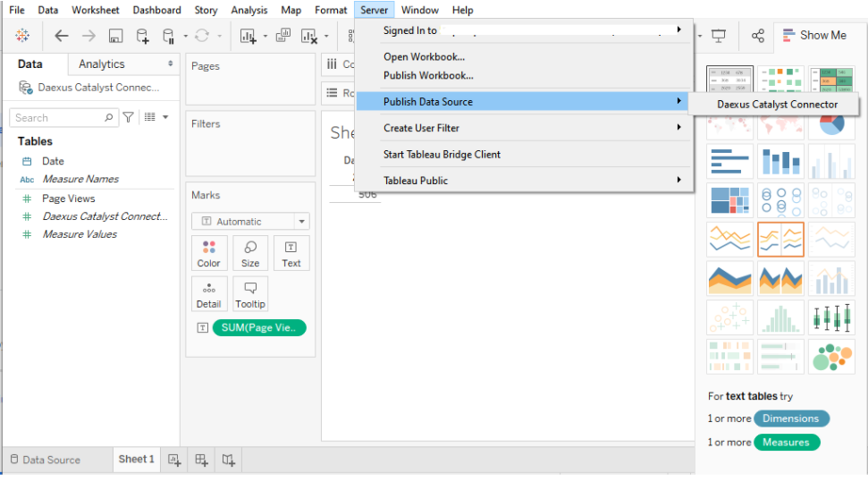Viewport: 868px width, 482px height.
Task: Choose Publish Workbook... menu entry
Action: (x=428, y=75)
